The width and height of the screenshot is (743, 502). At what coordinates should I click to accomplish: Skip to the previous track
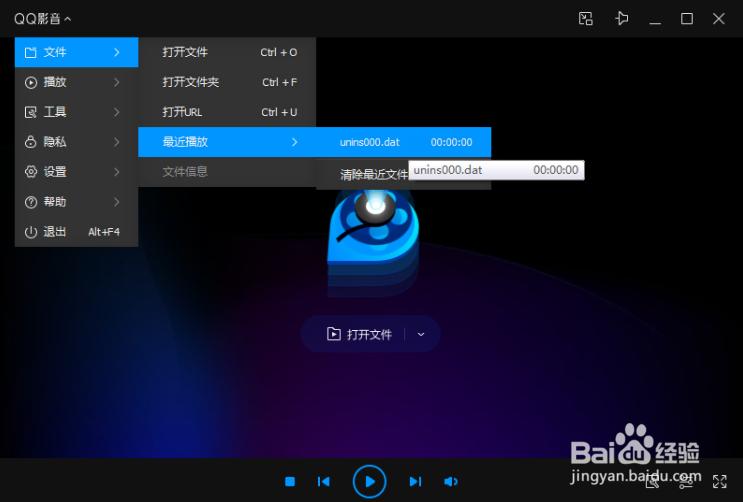(324, 482)
